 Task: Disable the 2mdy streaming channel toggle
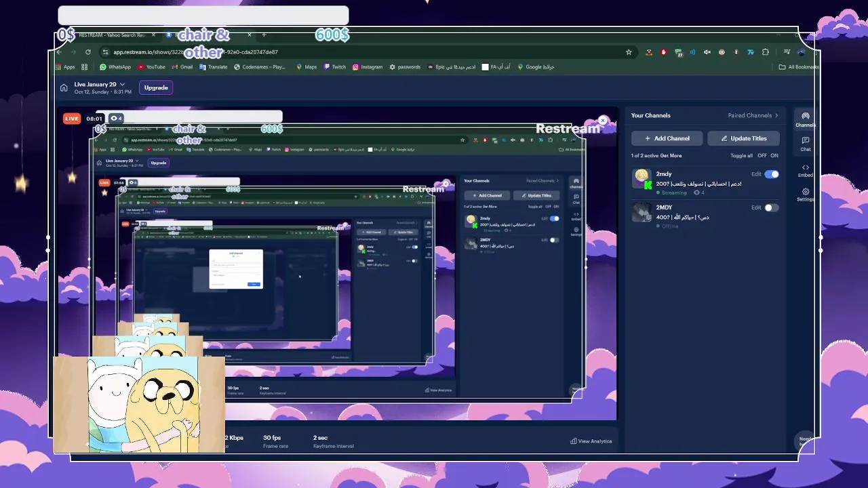pos(772,174)
